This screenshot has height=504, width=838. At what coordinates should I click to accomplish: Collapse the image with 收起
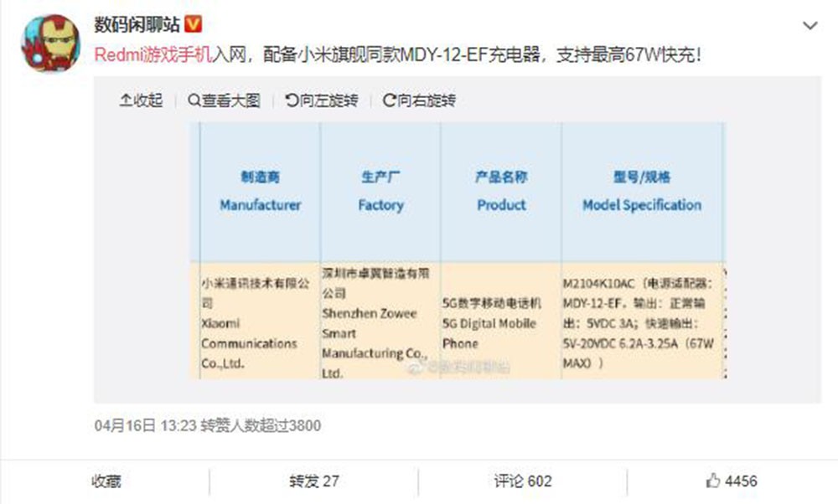pyautogui.click(x=141, y=100)
